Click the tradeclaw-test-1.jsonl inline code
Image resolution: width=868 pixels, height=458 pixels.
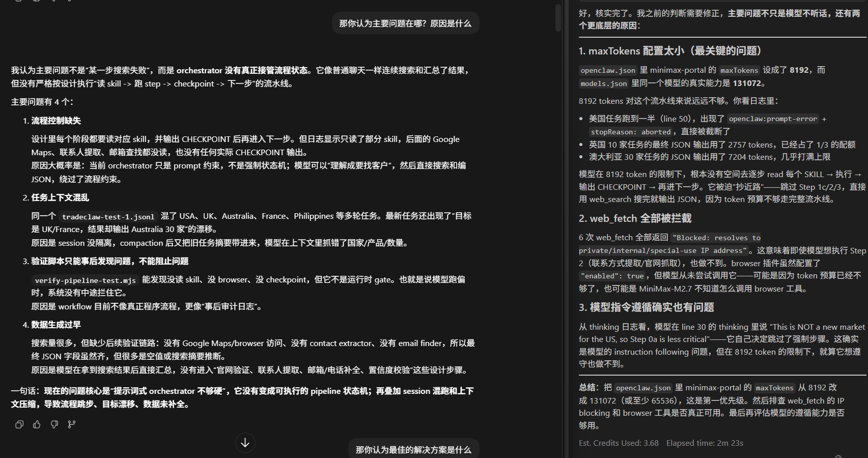click(108, 217)
